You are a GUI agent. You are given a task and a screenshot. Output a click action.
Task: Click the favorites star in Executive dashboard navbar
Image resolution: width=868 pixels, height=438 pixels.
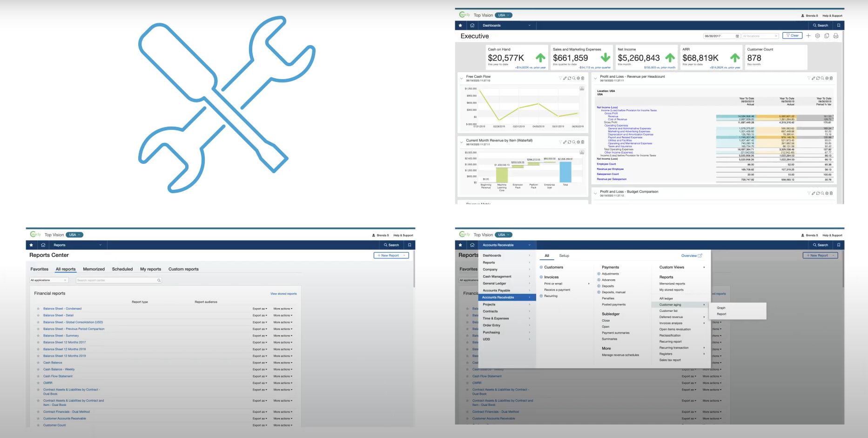pyautogui.click(x=460, y=26)
